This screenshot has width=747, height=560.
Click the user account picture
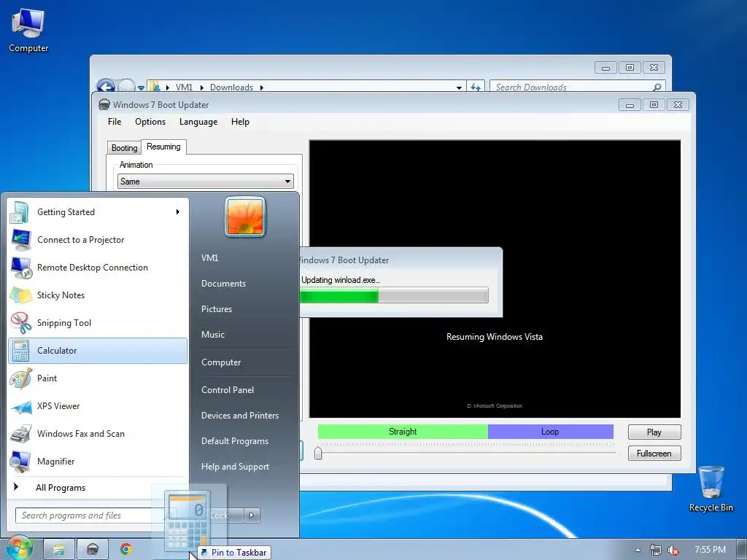(245, 217)
